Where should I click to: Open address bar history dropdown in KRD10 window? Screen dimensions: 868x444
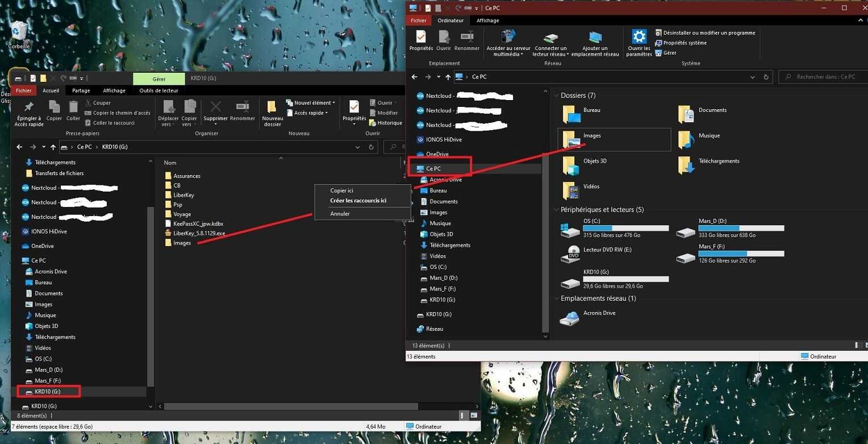(x=357, y=147)
